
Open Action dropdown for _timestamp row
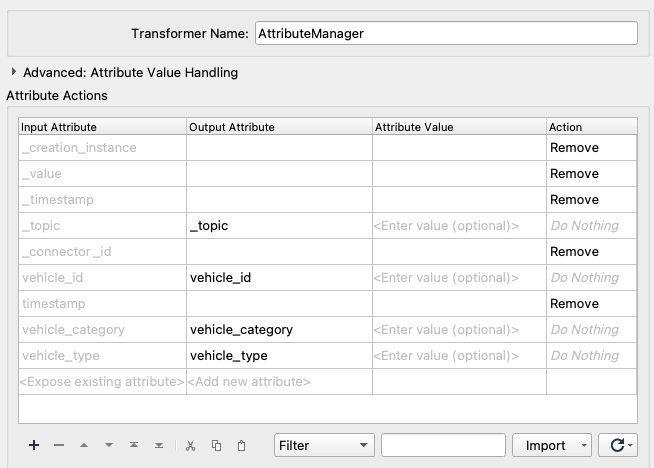[591, 199]
